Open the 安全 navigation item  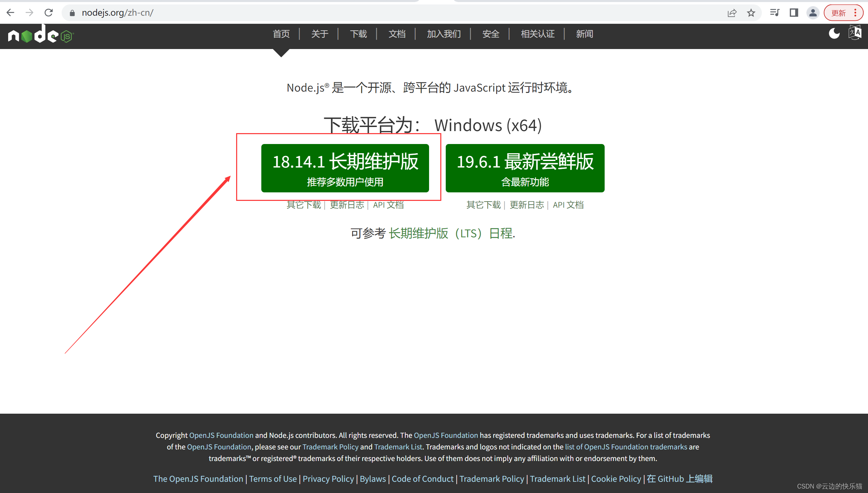point(491,34)
